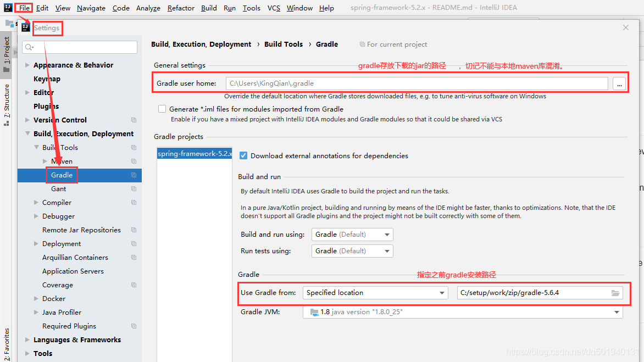Screen dimensions: 644x362
Task: Open the Edit menu
Action: point(42,8)
